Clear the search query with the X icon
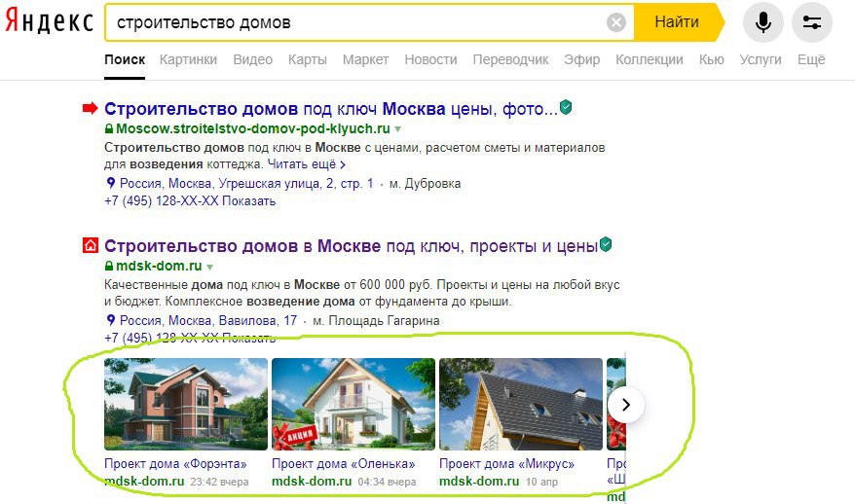The height and width of the screenshot is (504, 855). tap(616, 22)
